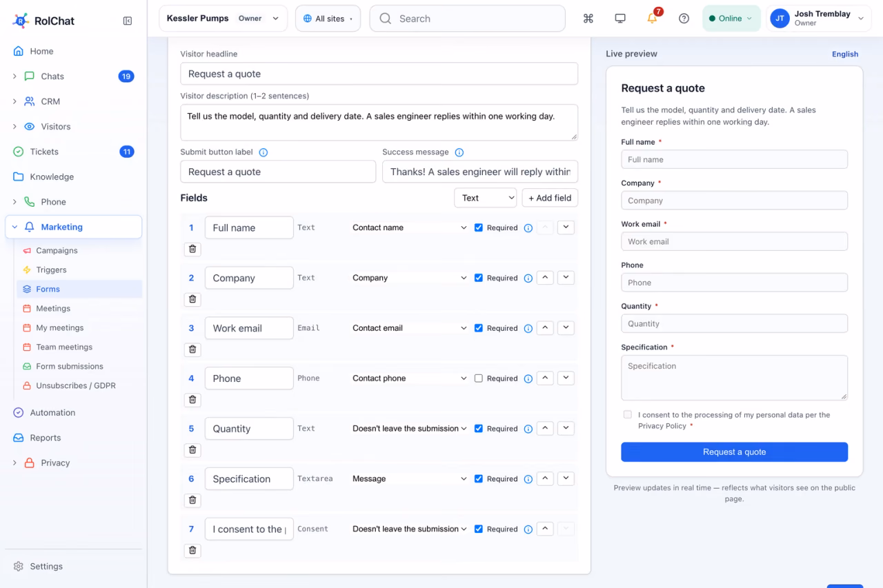
Task: Open the help question mark icon
Action: 684,19
